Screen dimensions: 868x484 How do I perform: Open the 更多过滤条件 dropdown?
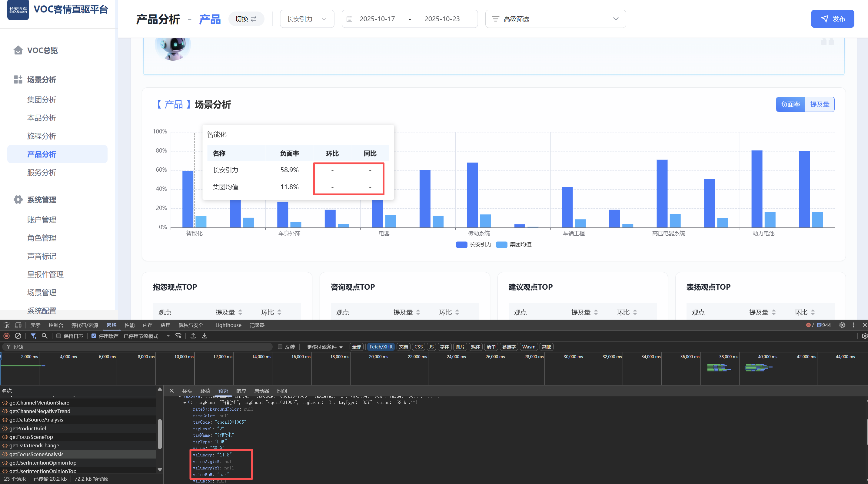[x=324, y=347]
